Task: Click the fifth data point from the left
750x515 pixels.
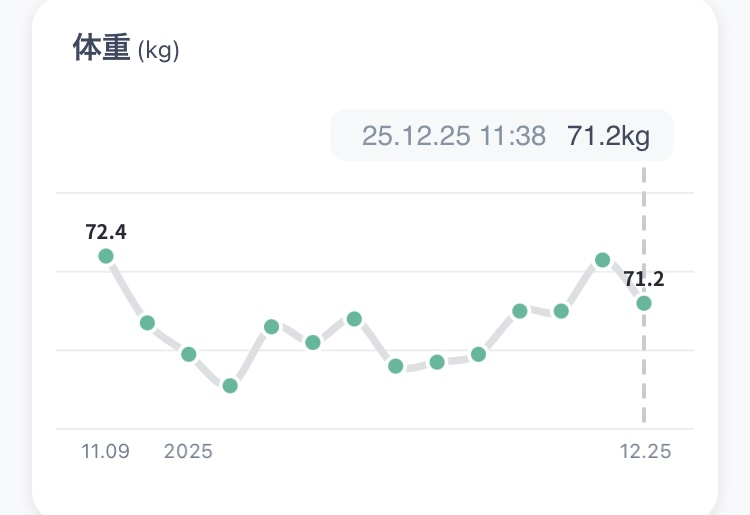Action: [x=271, y=327]
